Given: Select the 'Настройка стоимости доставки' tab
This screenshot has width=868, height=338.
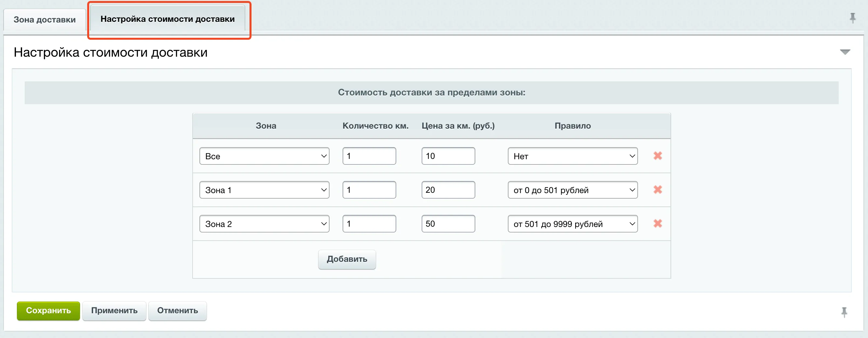Looking at the screenshot, I should 168,19.
